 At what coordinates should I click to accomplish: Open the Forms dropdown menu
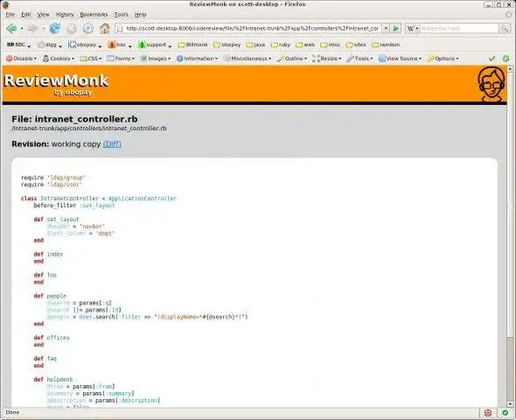[x=121, y=59]
